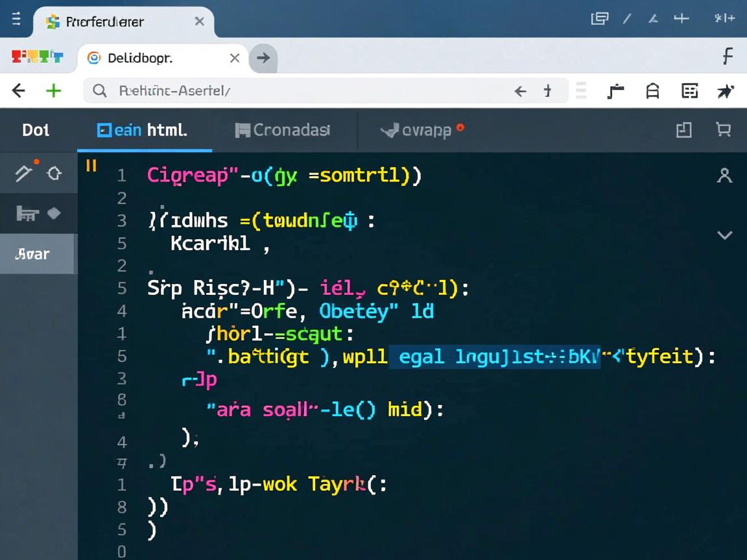Click the highlighted egal text in code line
Screen dimensions: 747x560
tap(421, 356)
